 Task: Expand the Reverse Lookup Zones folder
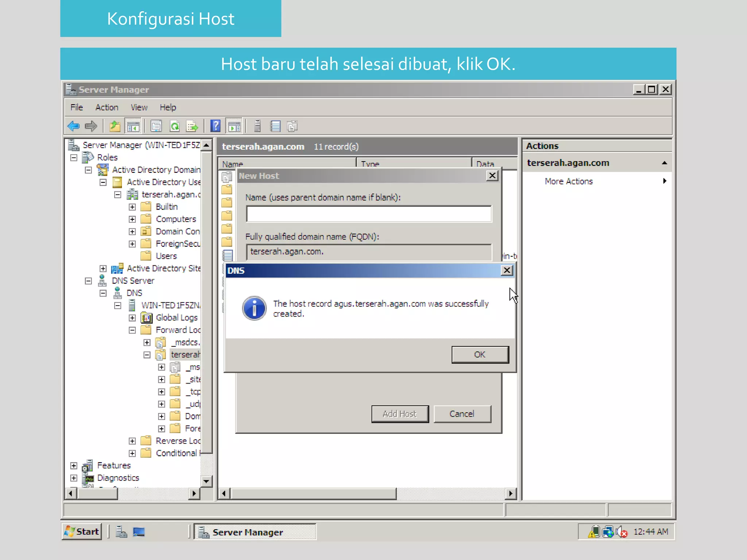[x=132, y=441]
